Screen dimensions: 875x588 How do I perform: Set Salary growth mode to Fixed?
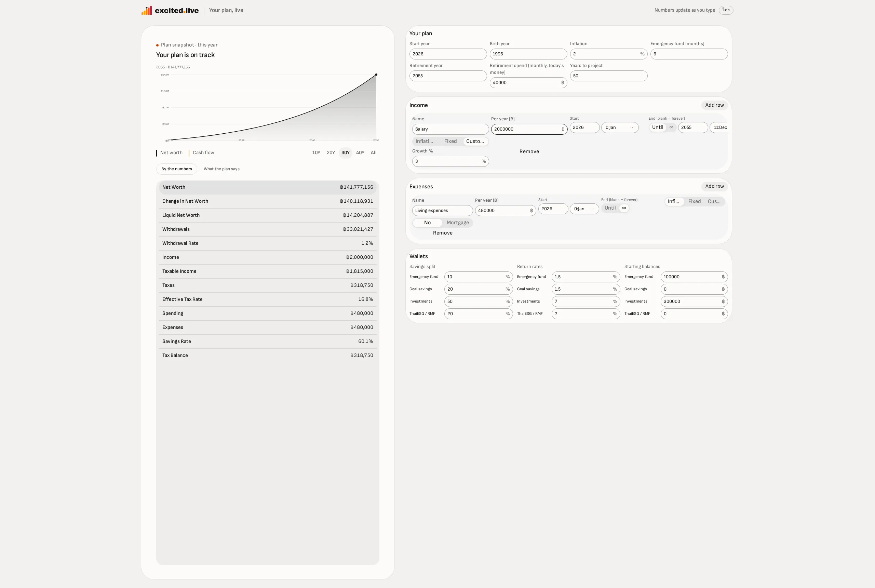(450, 142)
